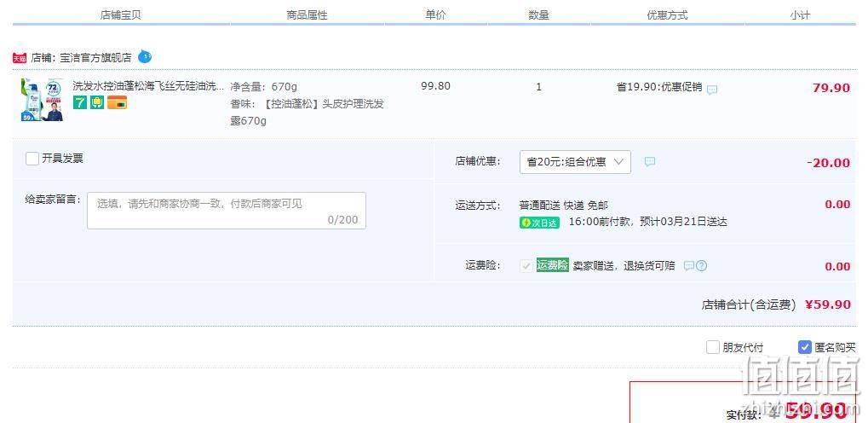Click the orange credit card payment badge

(118, 102)
